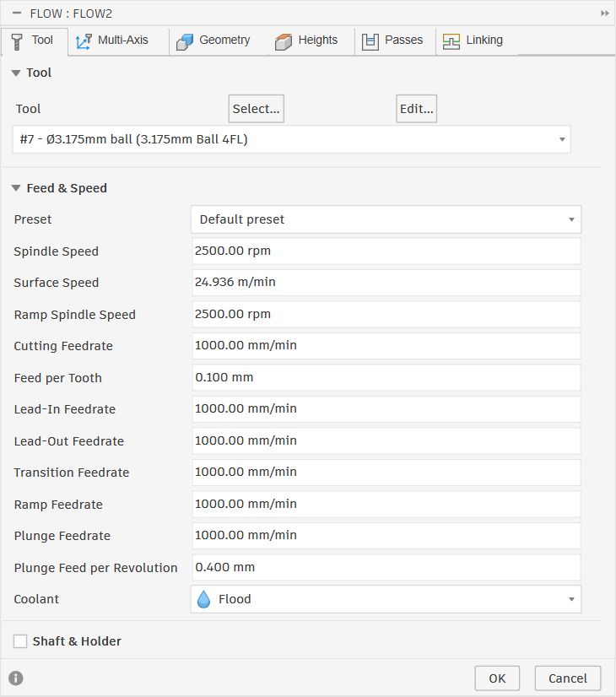Confirm with the OK button
The width and height of the screenshot is (616, 697).
[497, 678]
